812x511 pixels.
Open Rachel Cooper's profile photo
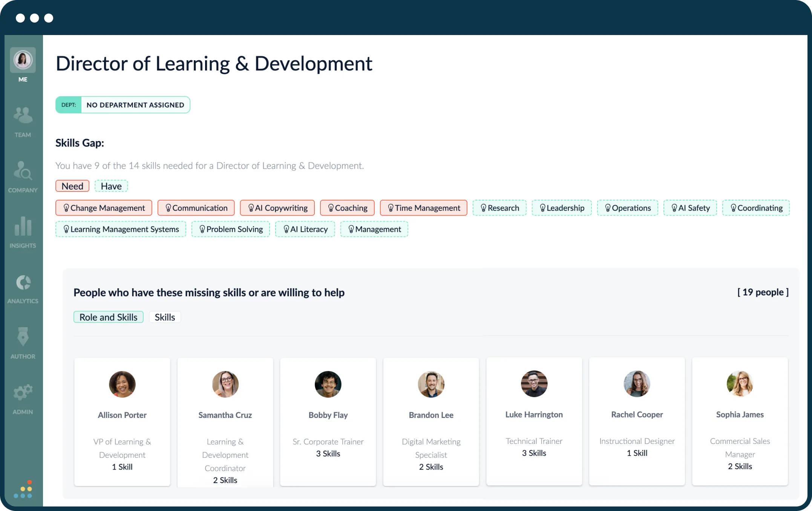click(x=637, y=384)
